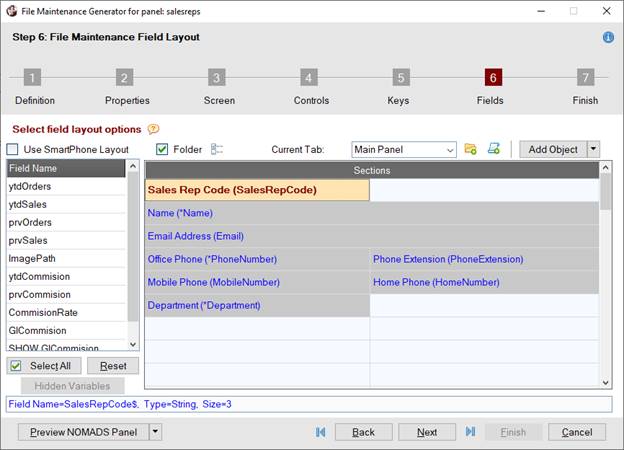The height and width of the screenshot is (450, 624).
Task: Enable Use SmartPhone Layout checkbox
Action: coord(13,149)
